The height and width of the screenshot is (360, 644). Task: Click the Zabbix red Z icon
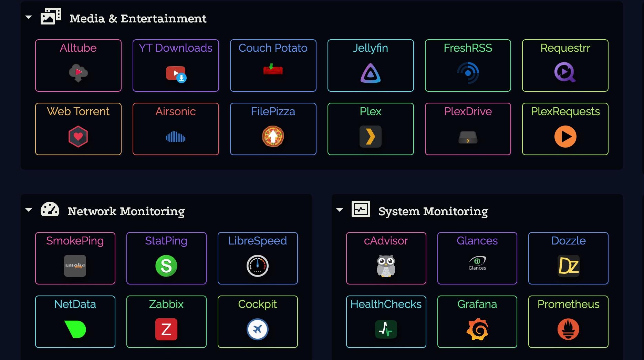tap(166, 329)
